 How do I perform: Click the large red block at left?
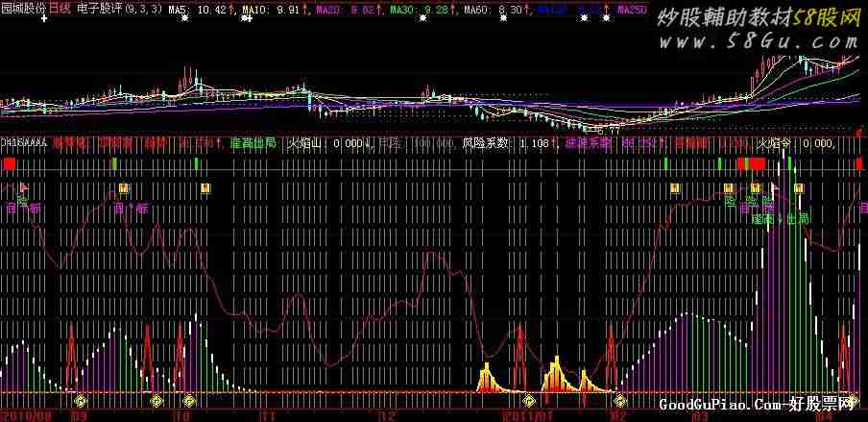(x=9, y=163)
